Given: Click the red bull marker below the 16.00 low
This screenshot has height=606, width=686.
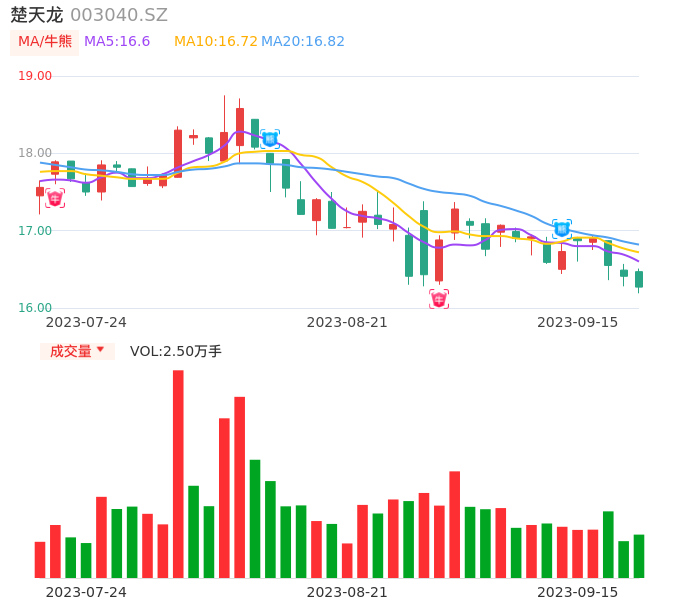Looking at the screenshot, I should tap(439, 299).
